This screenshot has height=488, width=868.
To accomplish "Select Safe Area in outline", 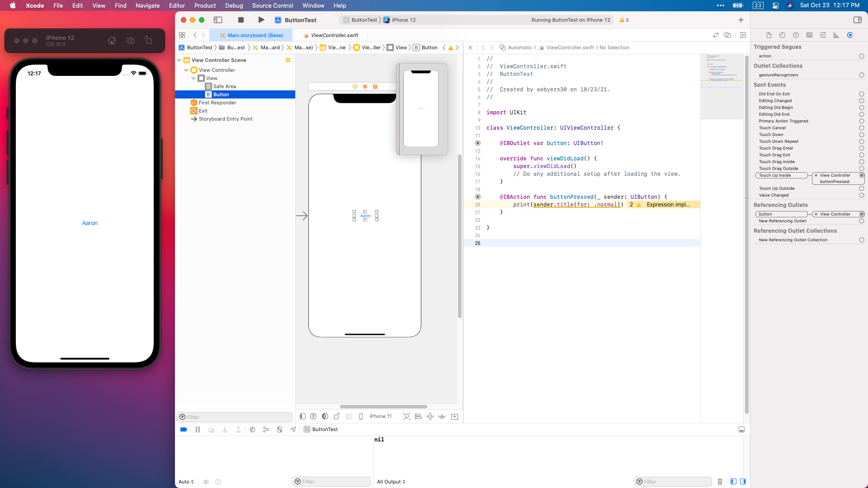I will point(225,86).
